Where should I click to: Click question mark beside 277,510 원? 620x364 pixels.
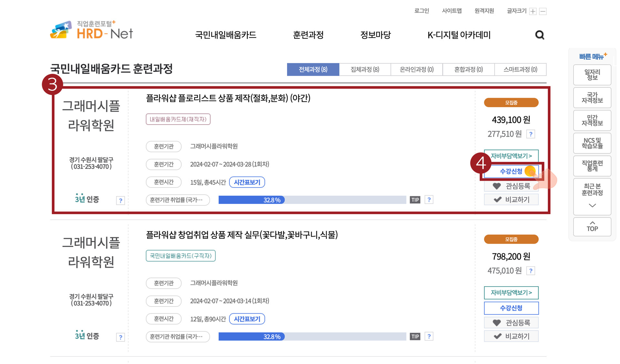531,134
